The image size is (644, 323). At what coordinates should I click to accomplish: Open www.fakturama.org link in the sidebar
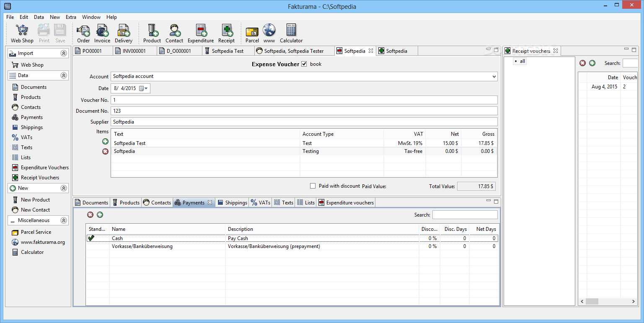38,242
